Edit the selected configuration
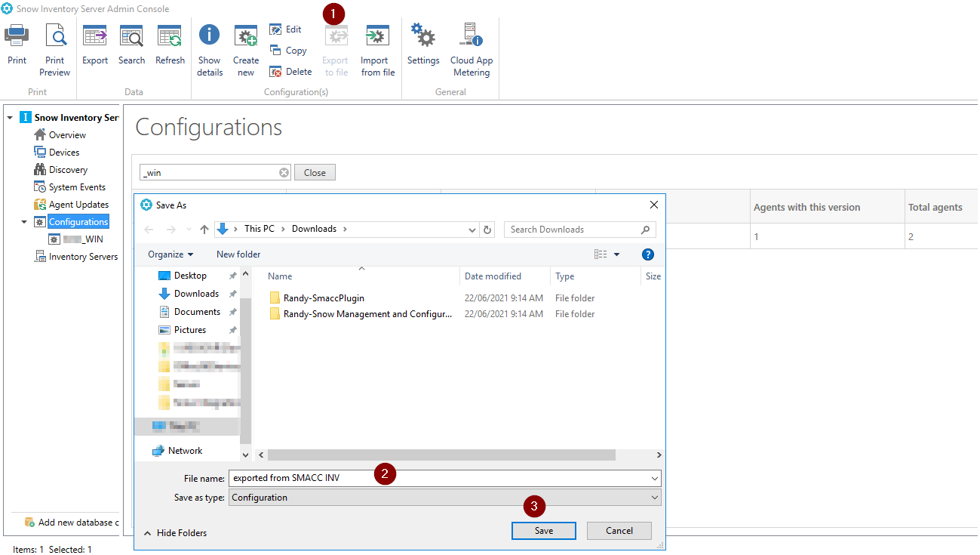Viewport: 980px width, 555px height. pos(286,29)
